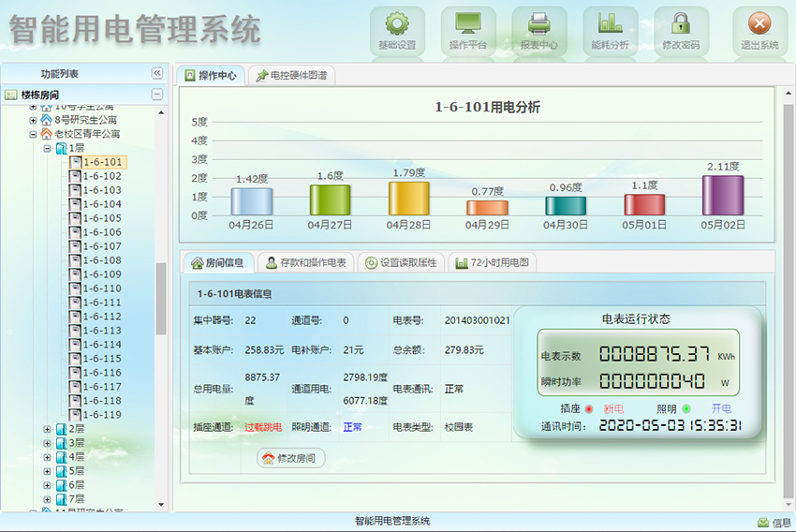Open the 操作平台 monitor icon
The width and height of the screenshot is (796, 532).
pyautogui.click(x=468, y=24)
